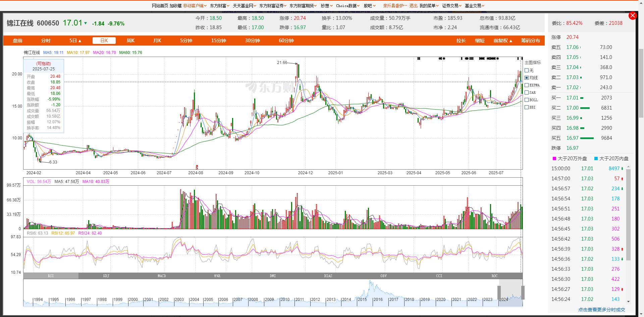Click the selected range in the year overview
Viewport: 644px width, 317px height.
tap(511, 293)
